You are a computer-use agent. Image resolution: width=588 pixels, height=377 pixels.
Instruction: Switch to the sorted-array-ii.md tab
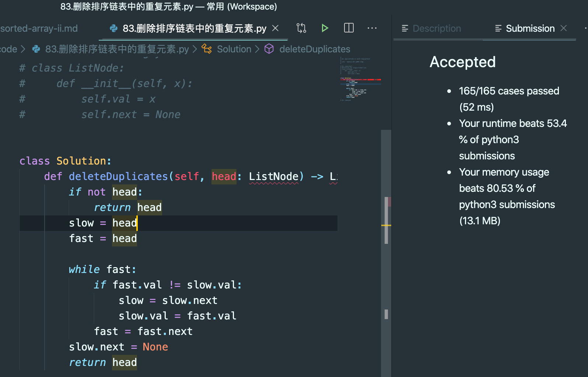tap(39, 28)
